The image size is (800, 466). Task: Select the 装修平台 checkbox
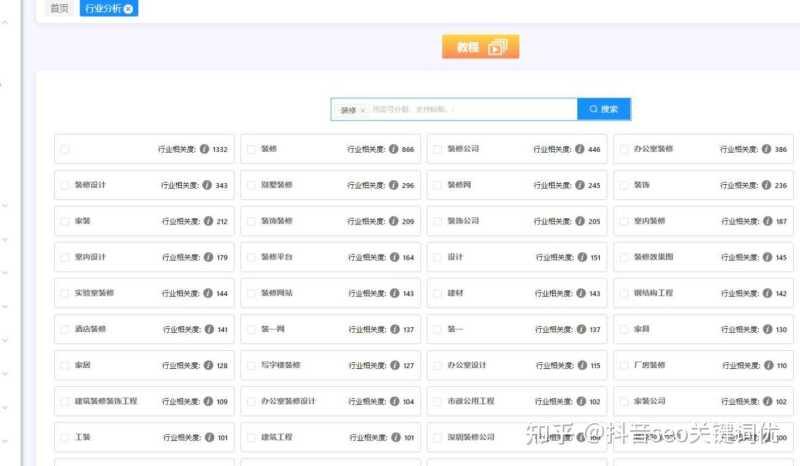coord(251,257)
